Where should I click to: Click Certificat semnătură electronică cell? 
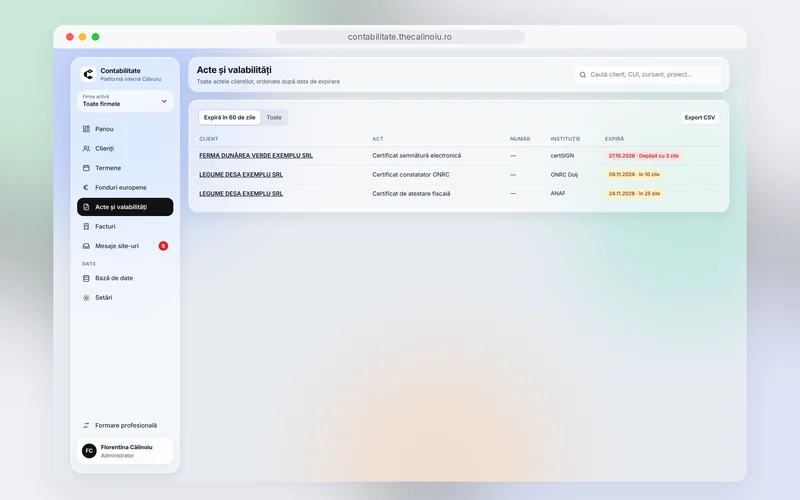click(416, 156)
